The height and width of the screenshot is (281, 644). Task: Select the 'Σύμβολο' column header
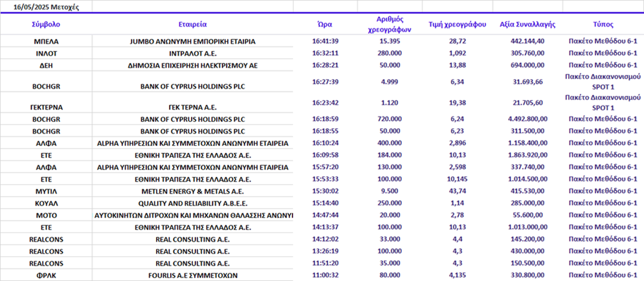click(46, 24)
